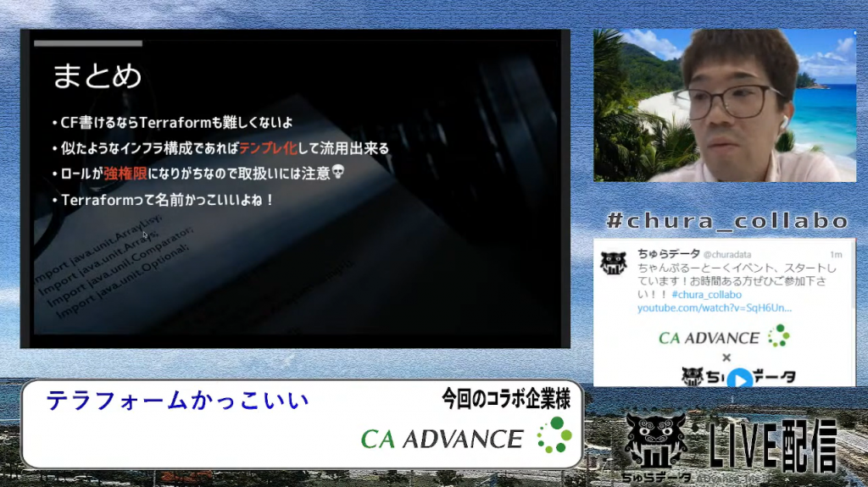Click the LIVE配信 text
The width and height of the screenshot is (868, 487).
(x=774, y=445)
